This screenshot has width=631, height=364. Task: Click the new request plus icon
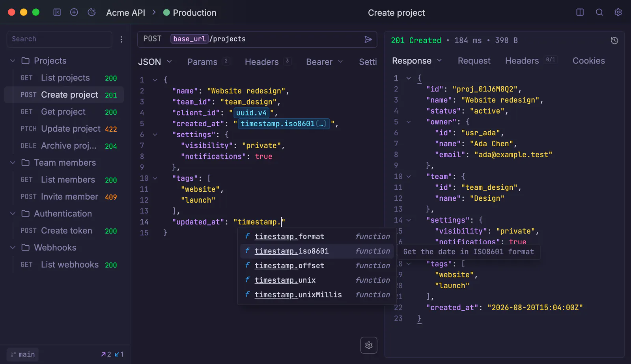[74, 12]
